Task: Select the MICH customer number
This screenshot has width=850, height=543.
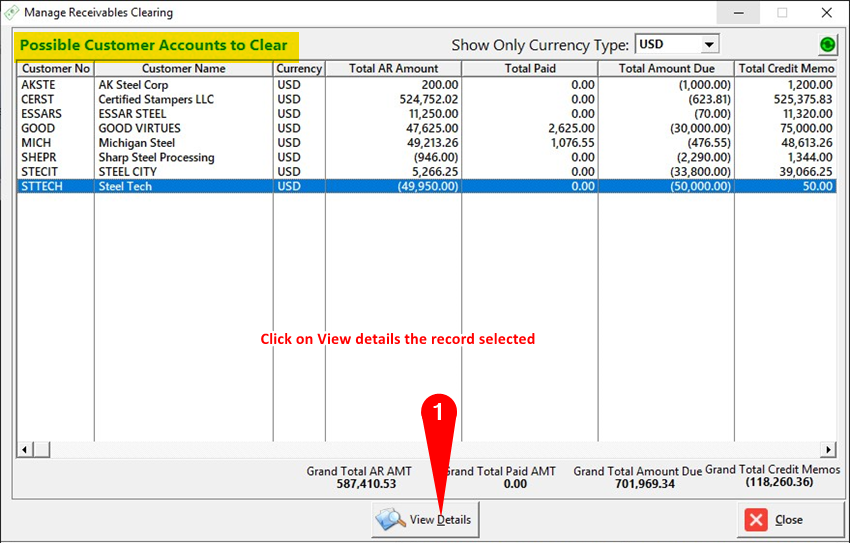Action: 36,143
